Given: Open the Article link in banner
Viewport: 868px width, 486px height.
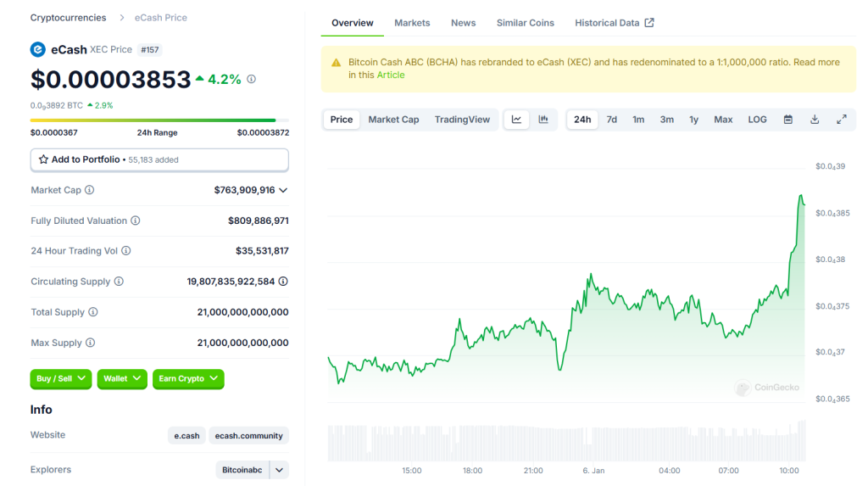Looking at the screenshot, I should (x=391, y=75).
